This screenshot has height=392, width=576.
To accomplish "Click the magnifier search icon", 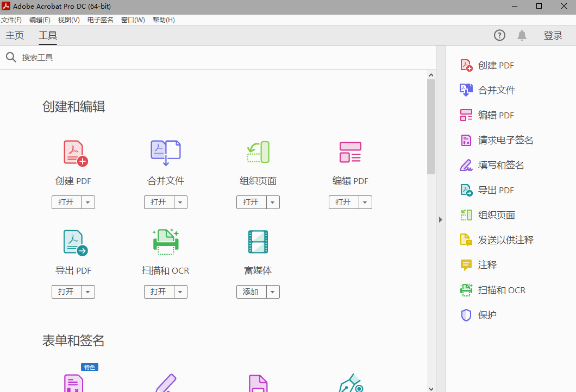I will [11, 57].
